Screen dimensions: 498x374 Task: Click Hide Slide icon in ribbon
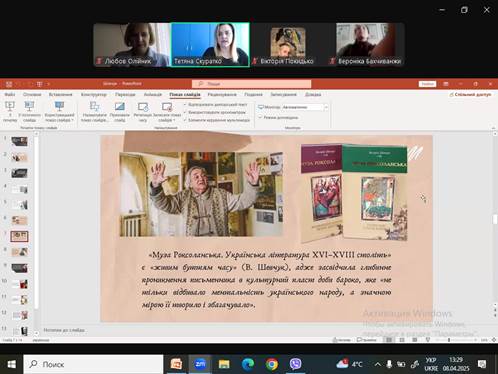point(120,106)
